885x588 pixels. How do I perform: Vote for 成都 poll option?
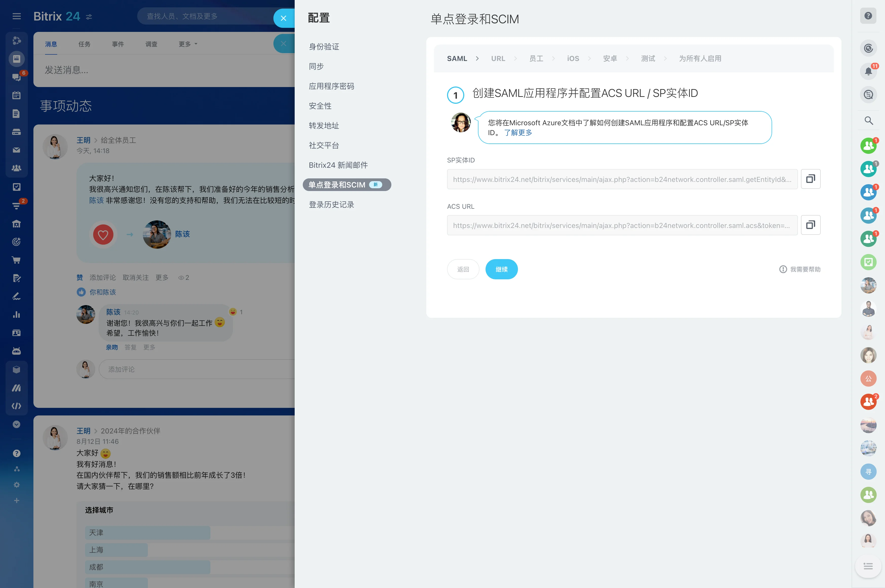189,567
